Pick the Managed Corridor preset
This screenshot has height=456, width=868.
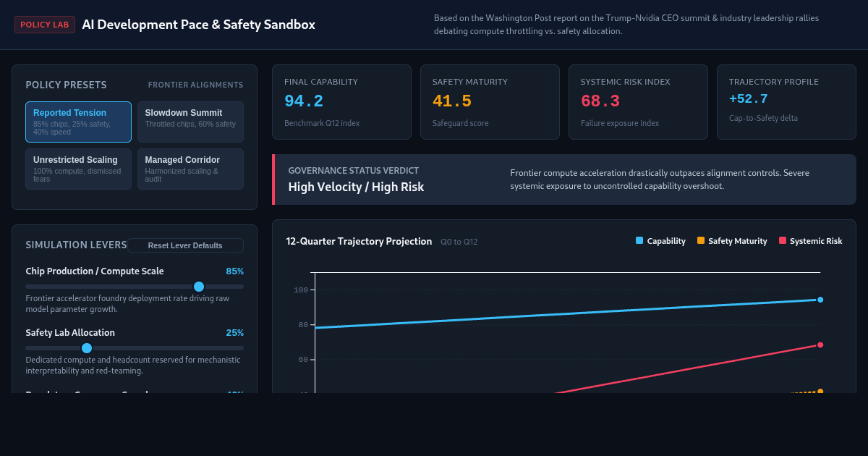click(190, 169)
